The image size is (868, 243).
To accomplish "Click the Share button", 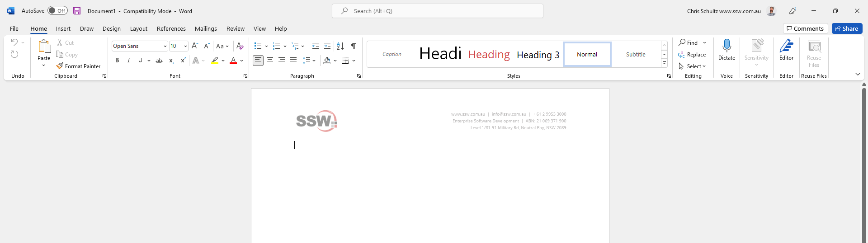I will tap(847, 28).
